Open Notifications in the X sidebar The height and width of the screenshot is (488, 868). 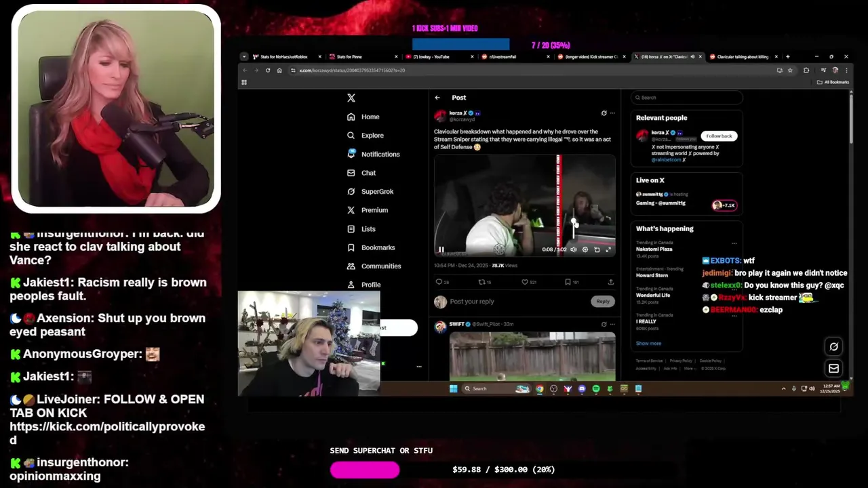pos(373,154)
